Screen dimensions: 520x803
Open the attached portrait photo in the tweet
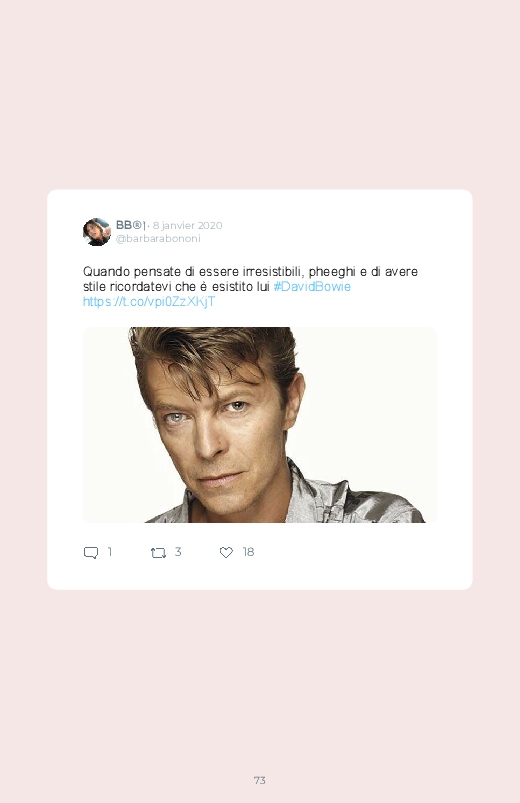pyautogui.click(x=260, y=425)
